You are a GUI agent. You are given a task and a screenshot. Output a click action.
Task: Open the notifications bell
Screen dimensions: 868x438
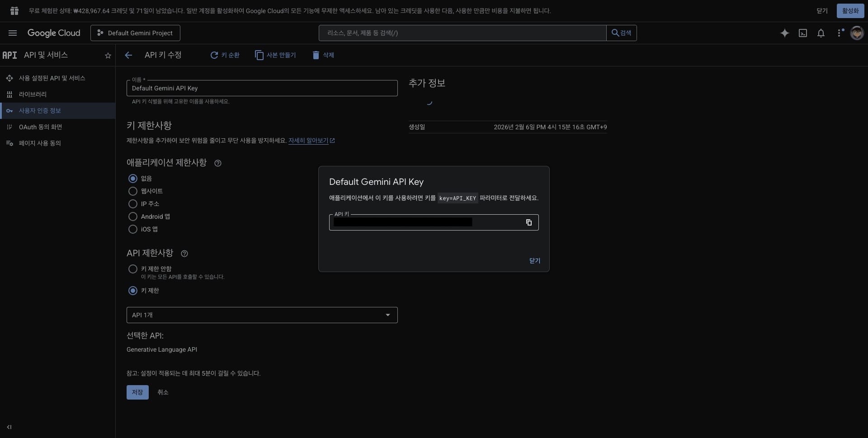821,33
